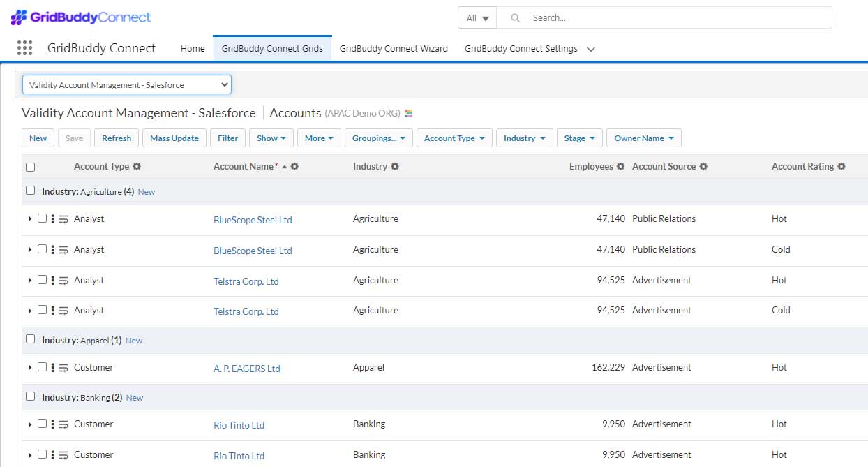Click New link beside Industry: Apparel
Viewport: 868px width, 467px height.
[x=134, y=341]
